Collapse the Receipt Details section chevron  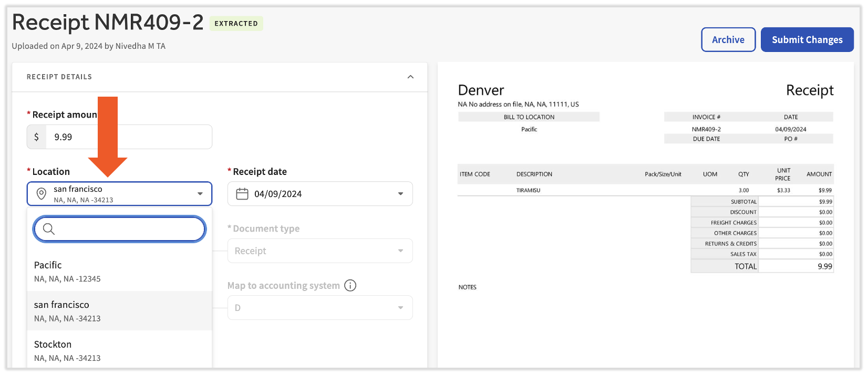(410, 77)
